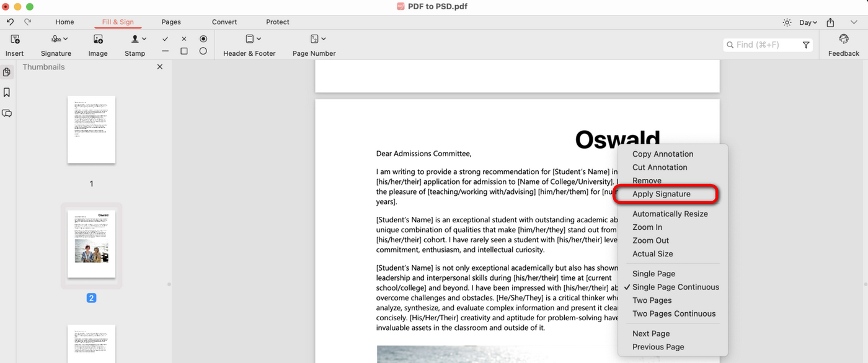The height and width of the screenshot is (363, 868).
Task: Select page 1 thumbnail
Action: 91,129
